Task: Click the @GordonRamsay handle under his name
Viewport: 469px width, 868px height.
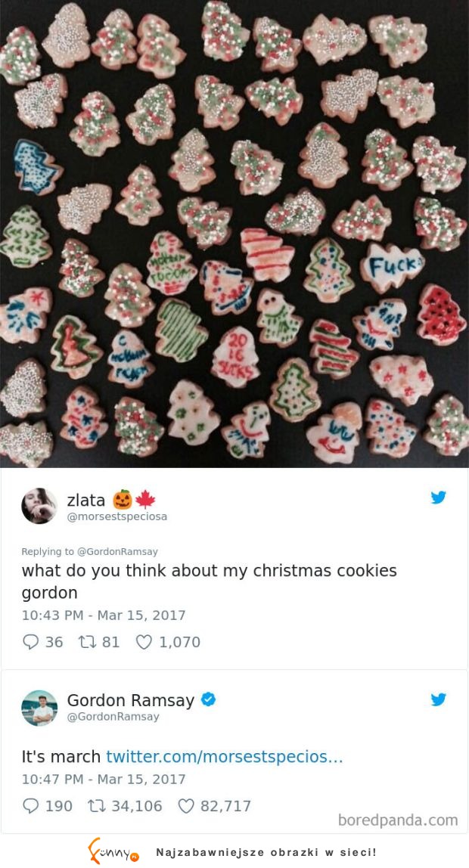Action: [113, 716]
